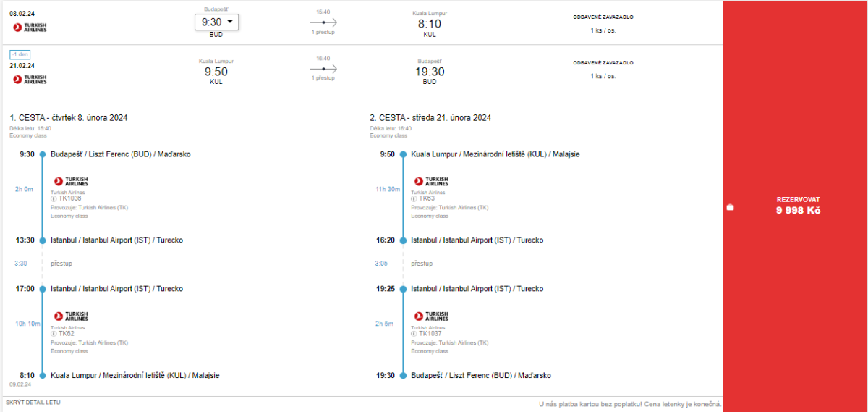Click the 9:30 Budapešť departure timeline dot
868x412 pixels.
[43, 154]
